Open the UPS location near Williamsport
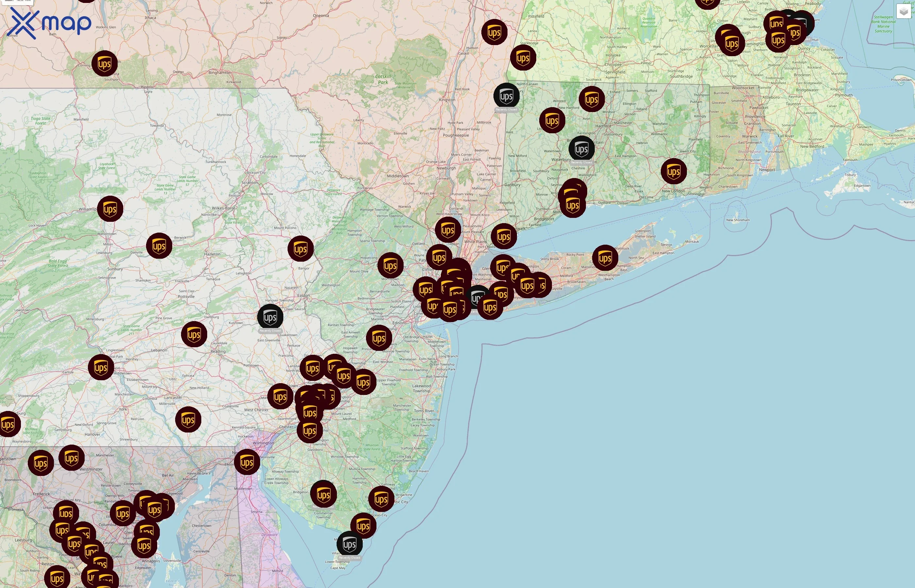Viewport: 915px width, 588px height. [110, 208]
